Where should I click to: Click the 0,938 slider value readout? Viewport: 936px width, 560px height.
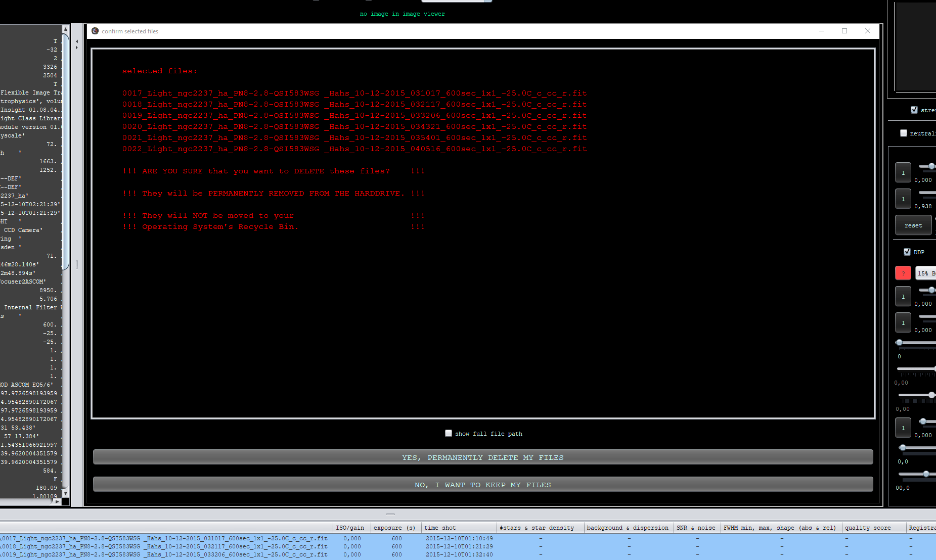pos(923,206)
